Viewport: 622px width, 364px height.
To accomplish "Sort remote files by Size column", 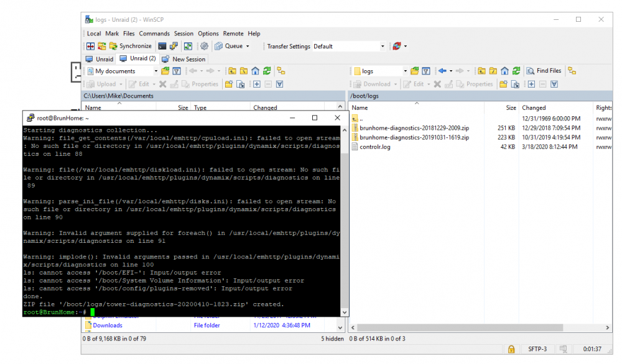I will click(502, 107).
